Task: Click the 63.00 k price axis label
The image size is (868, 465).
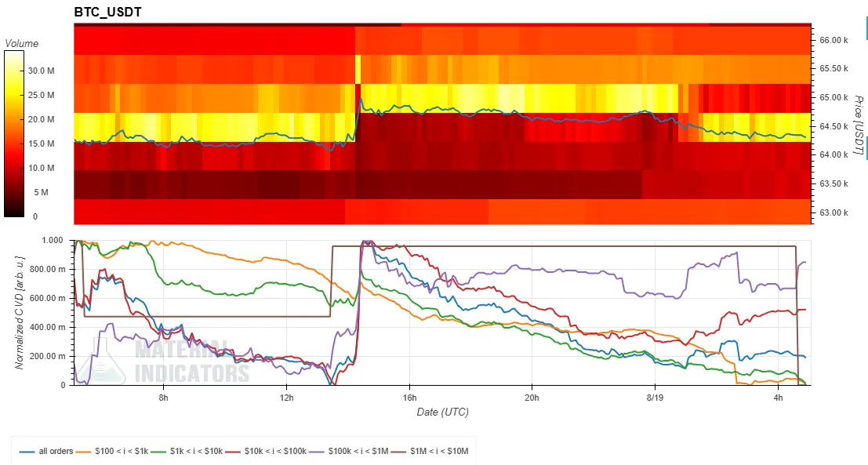Action: pyautogui.click(x=833, y=213)
